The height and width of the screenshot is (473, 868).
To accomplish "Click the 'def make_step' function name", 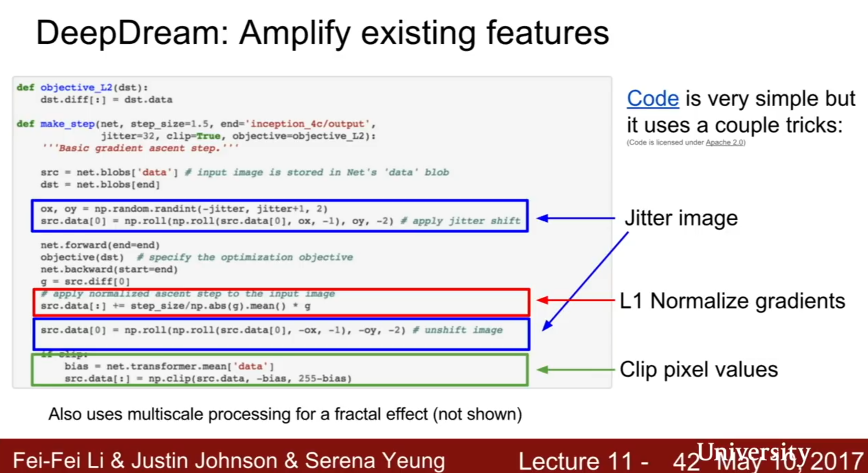I will coord(67,124).
